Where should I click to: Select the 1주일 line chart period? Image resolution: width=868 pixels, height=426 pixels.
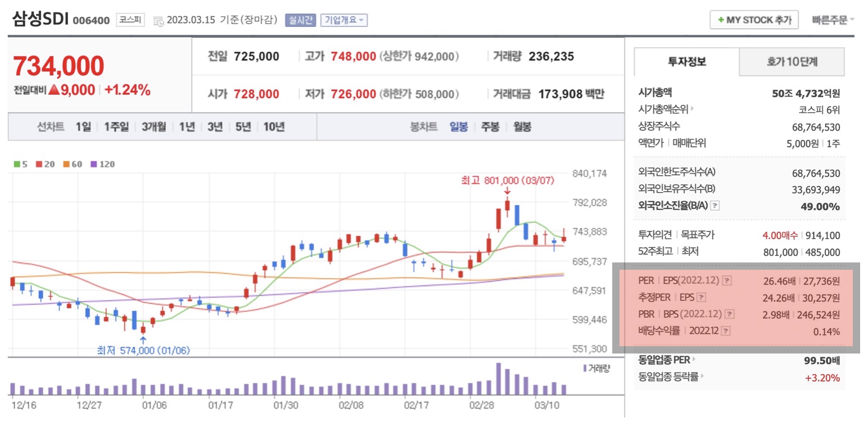[116, 127]
